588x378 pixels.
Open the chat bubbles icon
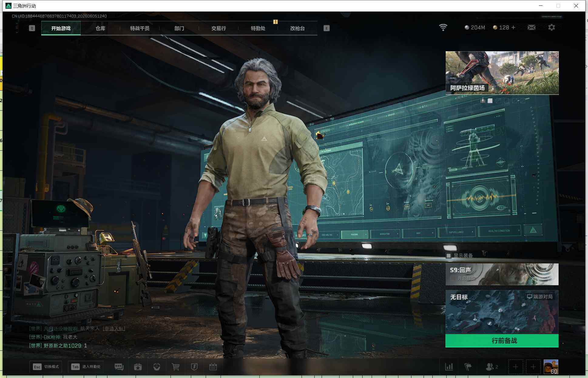119,367
